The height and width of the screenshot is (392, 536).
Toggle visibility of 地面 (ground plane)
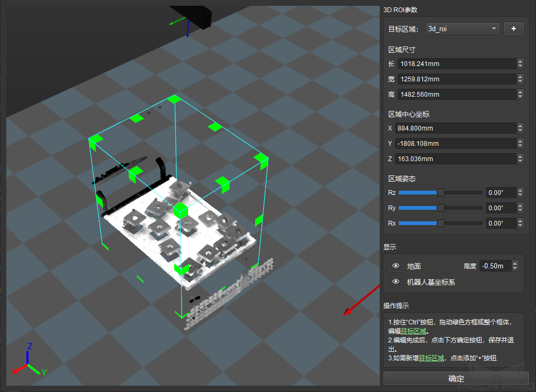tap(396, 266)
